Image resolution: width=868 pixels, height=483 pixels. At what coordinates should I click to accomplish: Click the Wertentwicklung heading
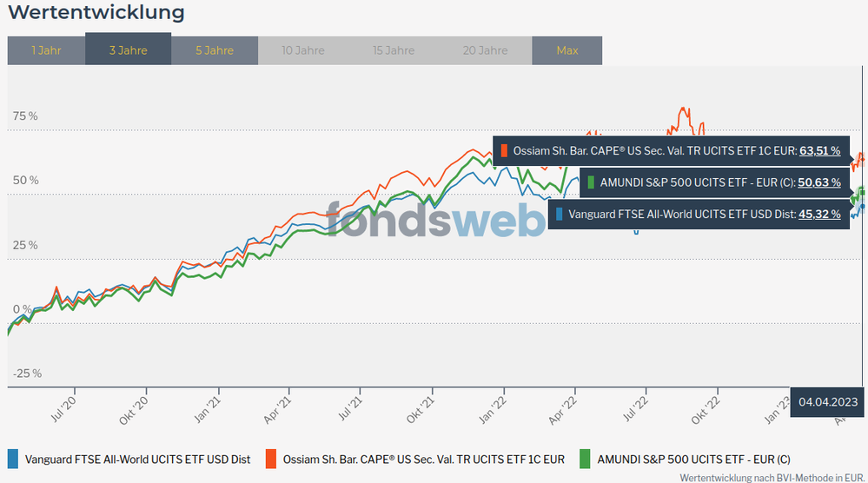96,12
